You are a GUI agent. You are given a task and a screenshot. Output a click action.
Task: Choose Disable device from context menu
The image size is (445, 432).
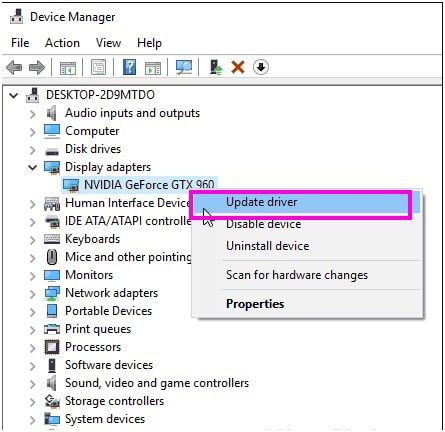[306, 224]
